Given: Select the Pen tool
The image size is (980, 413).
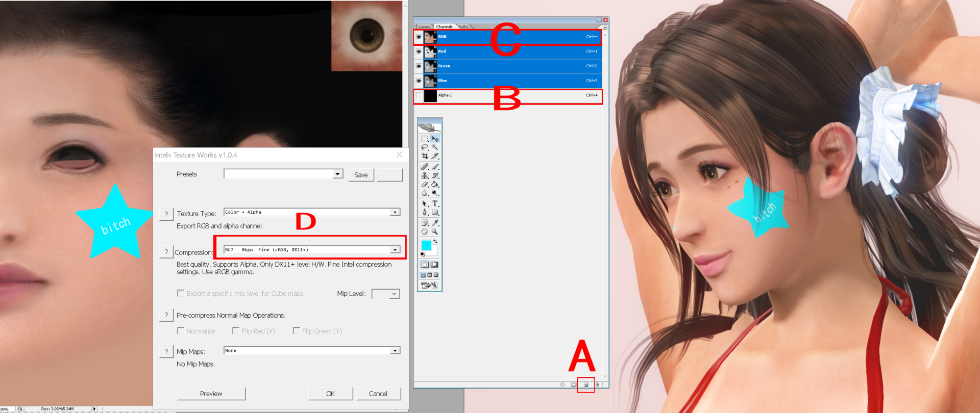Looking at the screenshot, I should tap(425, 212).
